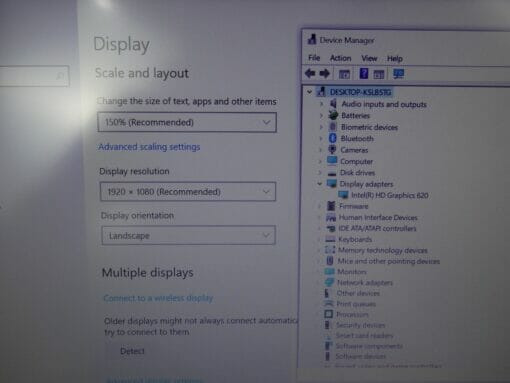Screen dimensions: 510x383
Task: Select the Software devices row
Action: click(355, 356)
